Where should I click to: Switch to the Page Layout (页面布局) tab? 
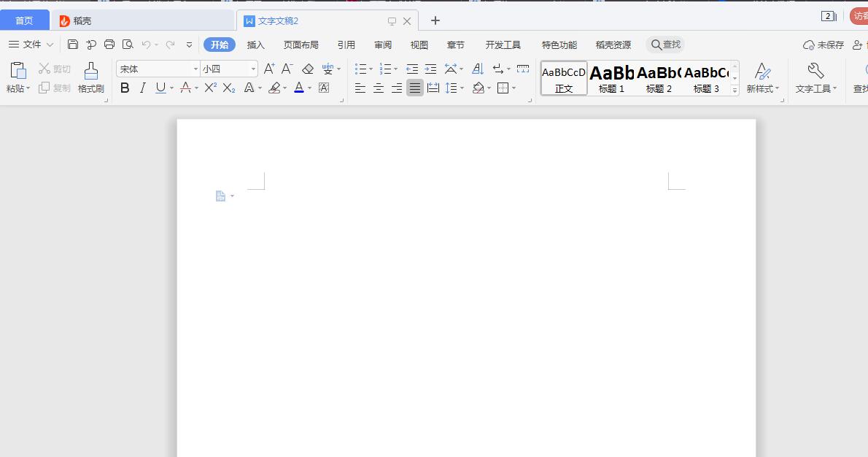(x=301, y=45)
